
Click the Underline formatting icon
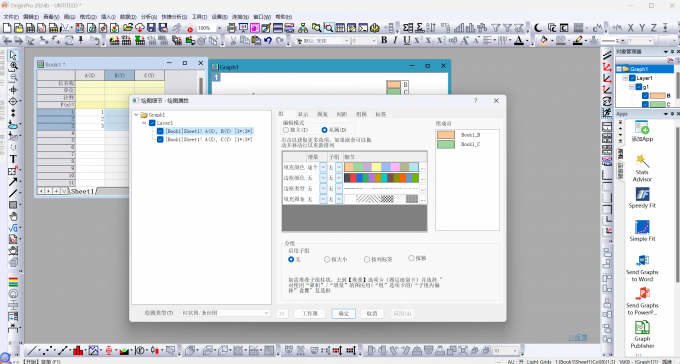(406, 40)
